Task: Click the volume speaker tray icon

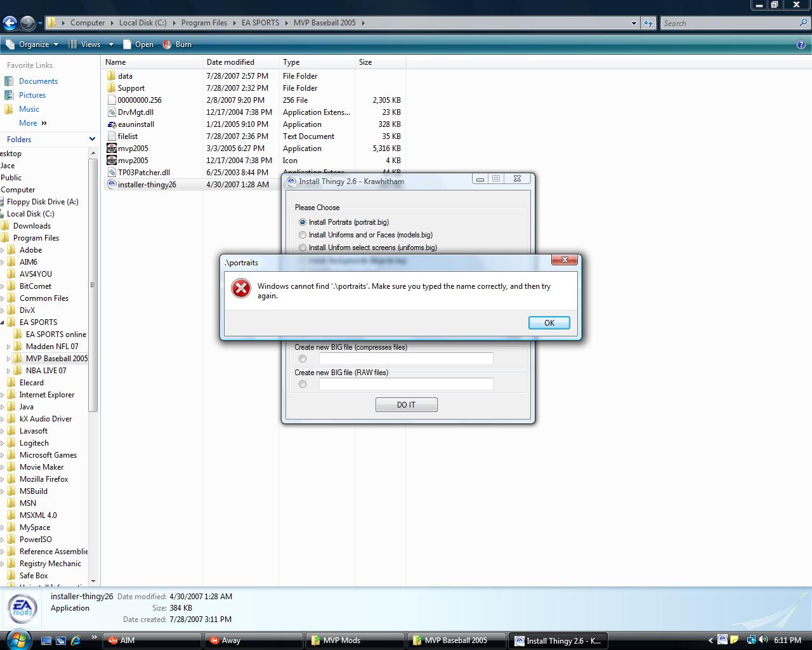Action: 763,640
